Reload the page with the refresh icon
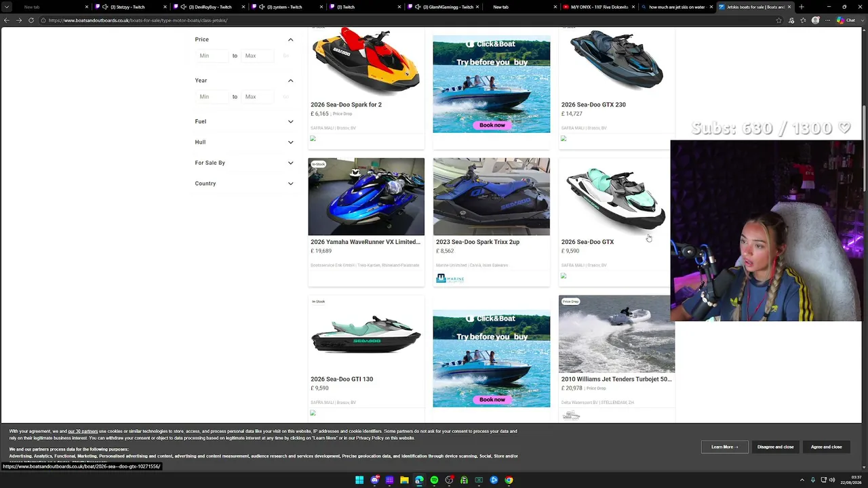 [x=31, y=20]
